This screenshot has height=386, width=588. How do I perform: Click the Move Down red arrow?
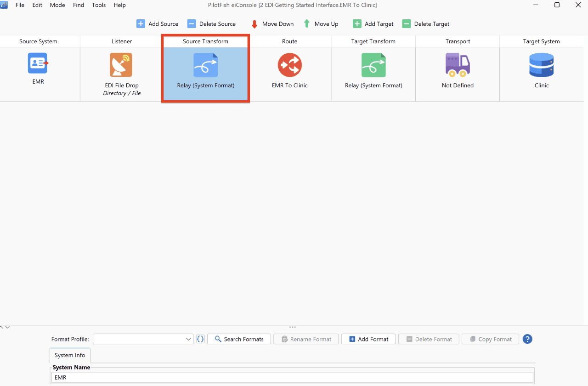pos(254,24)
